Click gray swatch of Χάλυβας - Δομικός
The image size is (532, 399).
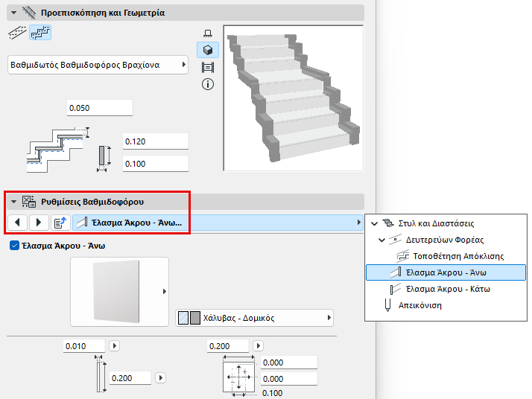point(195,318)
